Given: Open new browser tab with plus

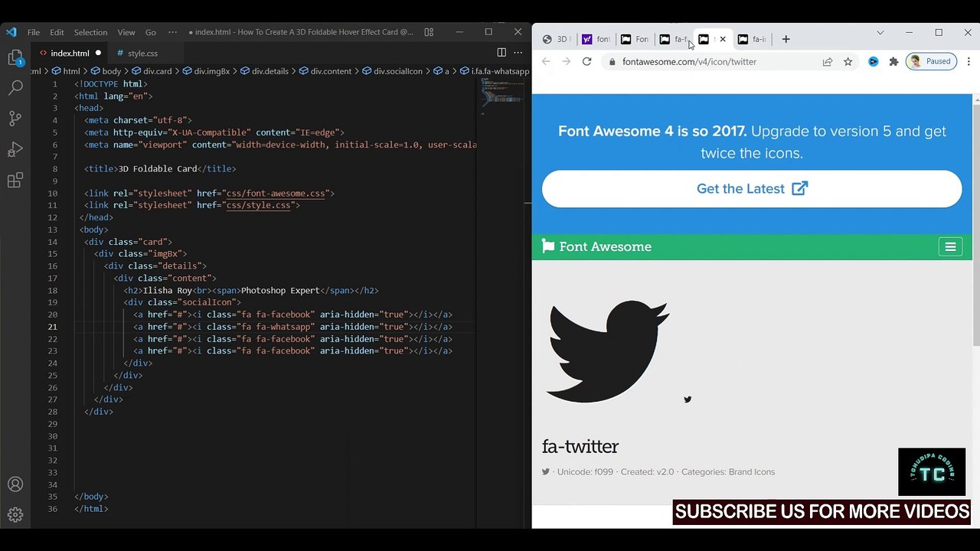Looking at the screenshot, I should pos(786,39).
